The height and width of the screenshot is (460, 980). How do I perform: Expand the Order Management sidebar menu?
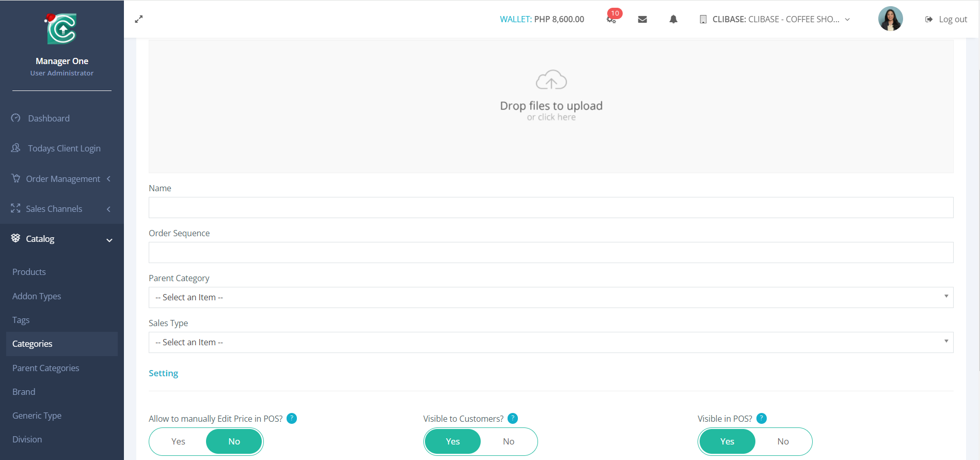(x=62, y=179)
